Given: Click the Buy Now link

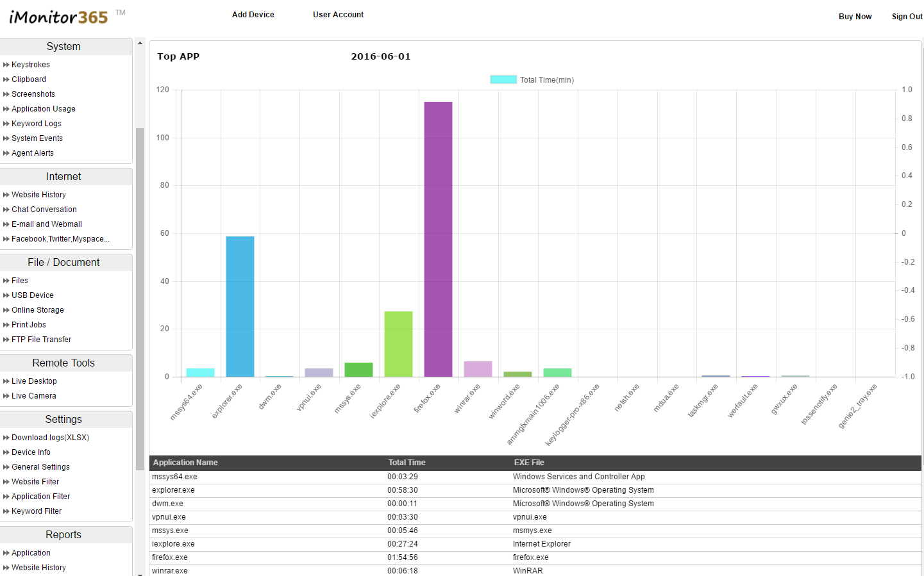Looking at the screenshot, I should (x=855, y=16).
